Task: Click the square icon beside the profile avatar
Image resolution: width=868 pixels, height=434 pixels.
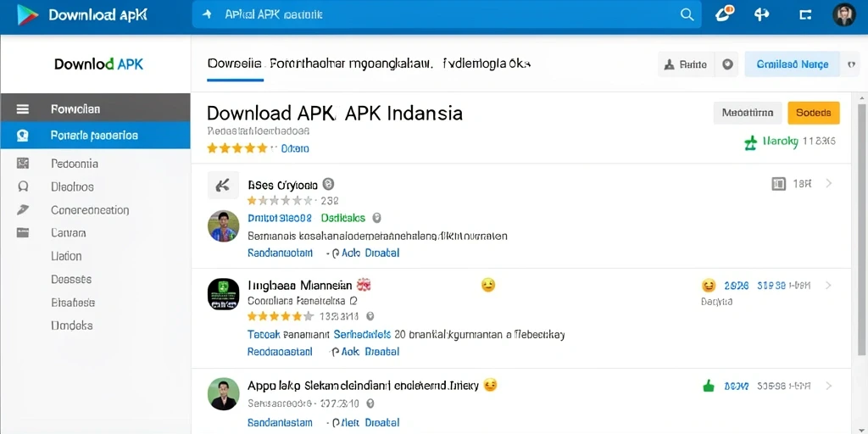Action: coord(805,15)
